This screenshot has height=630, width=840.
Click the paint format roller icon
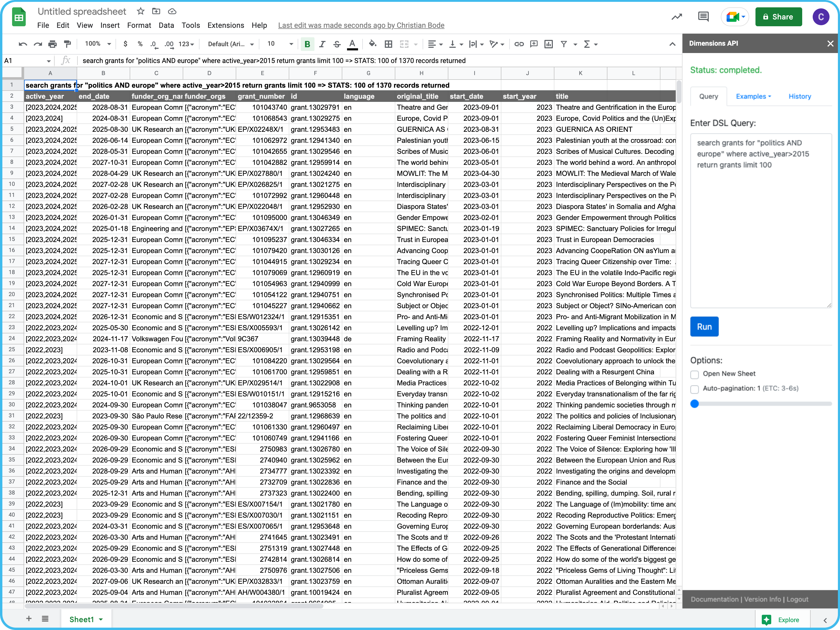[68, 44]
